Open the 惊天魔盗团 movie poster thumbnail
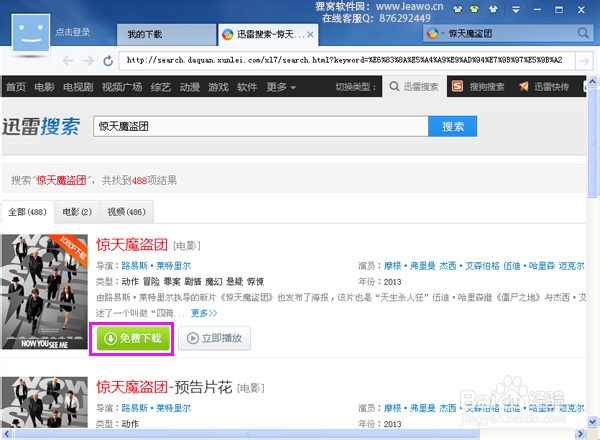Screen dimensions: 600x440 45,292
